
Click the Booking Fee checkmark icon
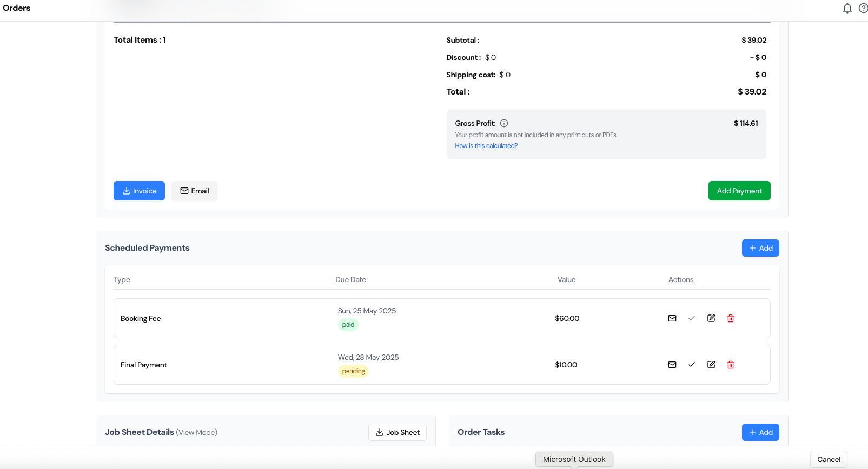tap(692, 318)
